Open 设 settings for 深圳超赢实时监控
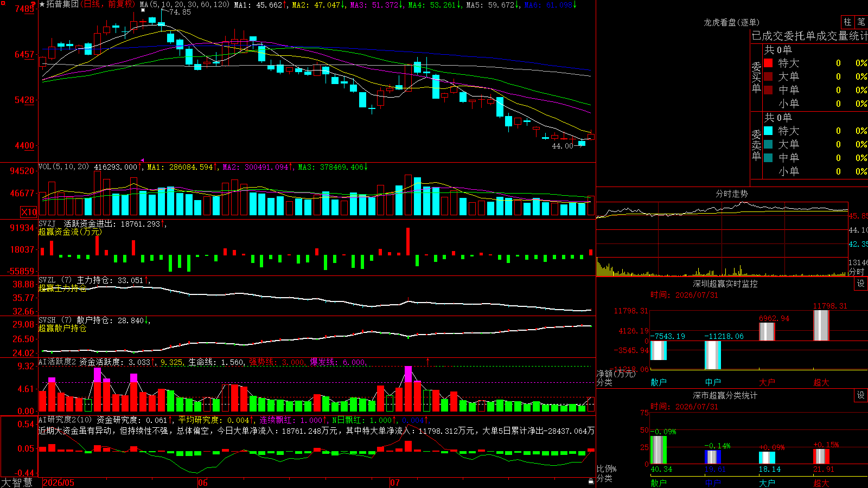 point(860,284)
